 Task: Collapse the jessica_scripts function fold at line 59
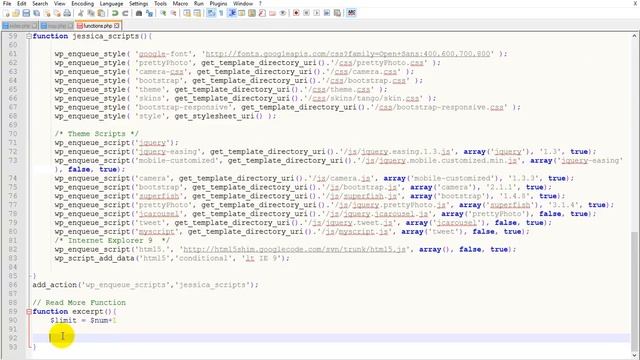29,36
